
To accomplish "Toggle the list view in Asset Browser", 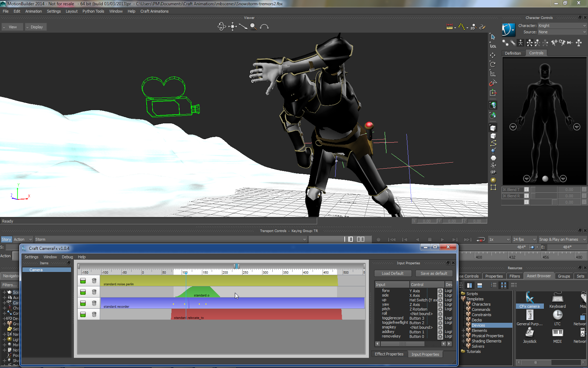I will [494, 285].
